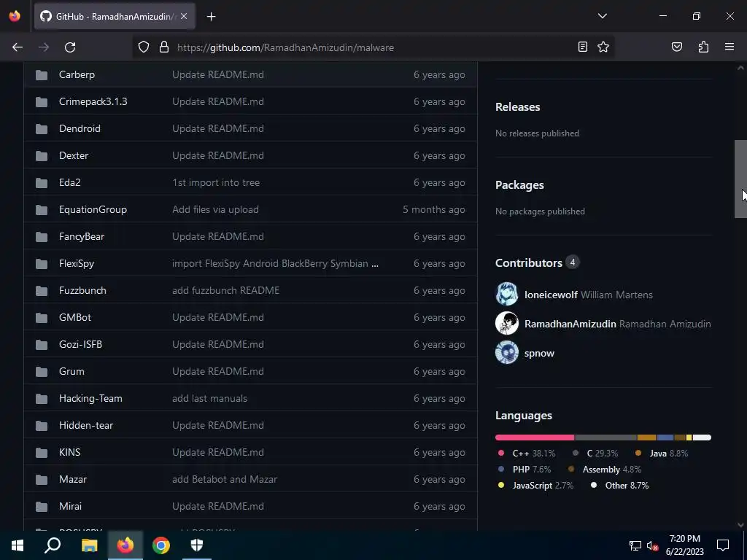Click the address bar URL
The image size is (747, 560).
click(285, 47)
